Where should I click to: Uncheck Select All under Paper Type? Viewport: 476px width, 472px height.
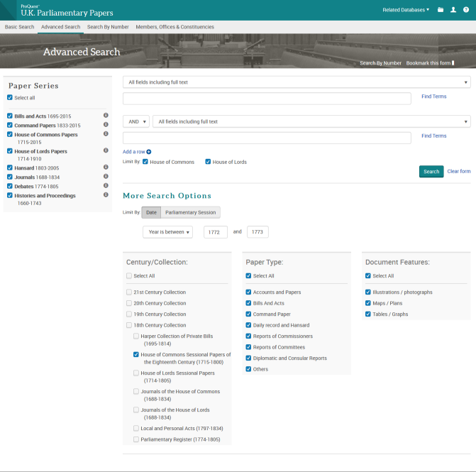248,276
